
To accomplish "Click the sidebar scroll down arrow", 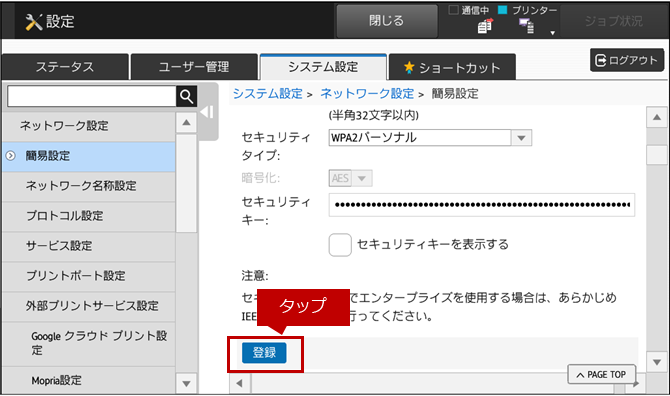I will click(x=186, y=384).
